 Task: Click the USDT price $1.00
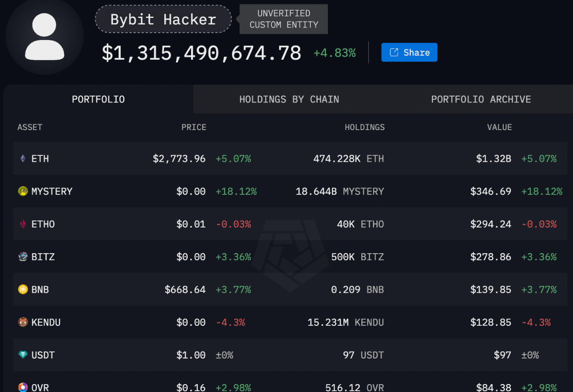[x=191, y=355]
